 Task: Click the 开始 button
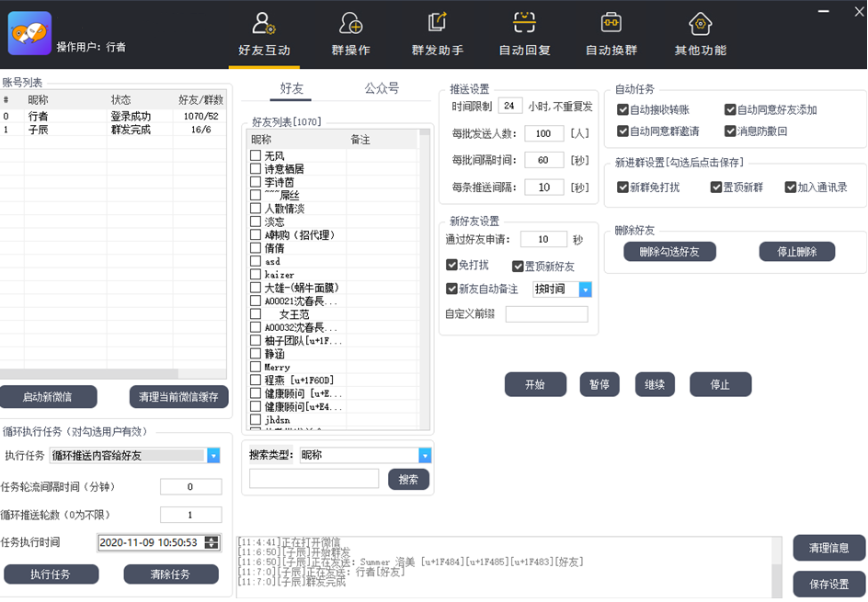coord(535,384)
